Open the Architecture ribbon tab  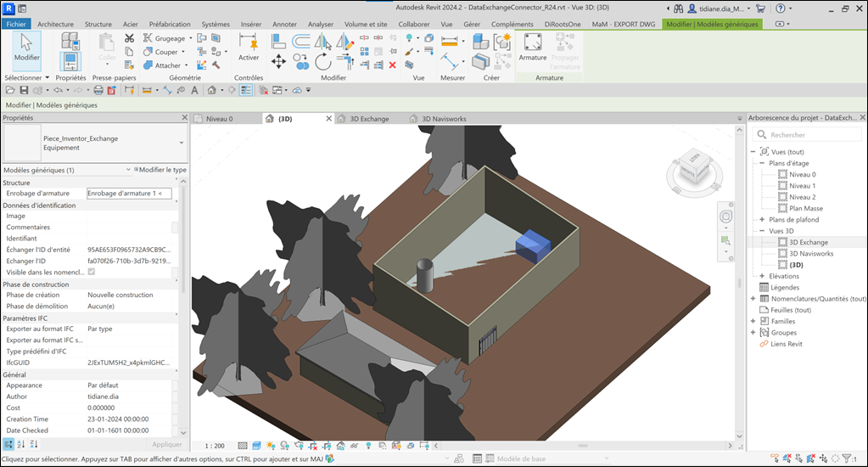pos(55,24)
